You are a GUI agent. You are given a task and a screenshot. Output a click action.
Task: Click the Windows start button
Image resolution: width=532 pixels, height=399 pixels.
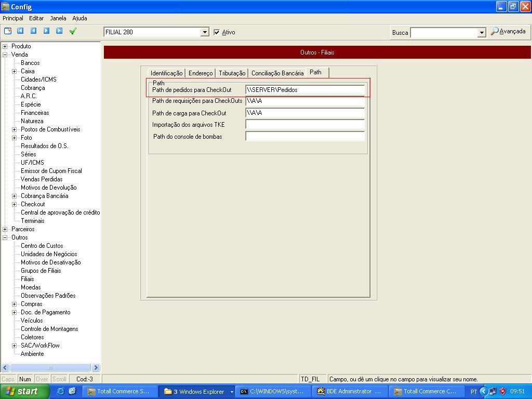point(24,391)
